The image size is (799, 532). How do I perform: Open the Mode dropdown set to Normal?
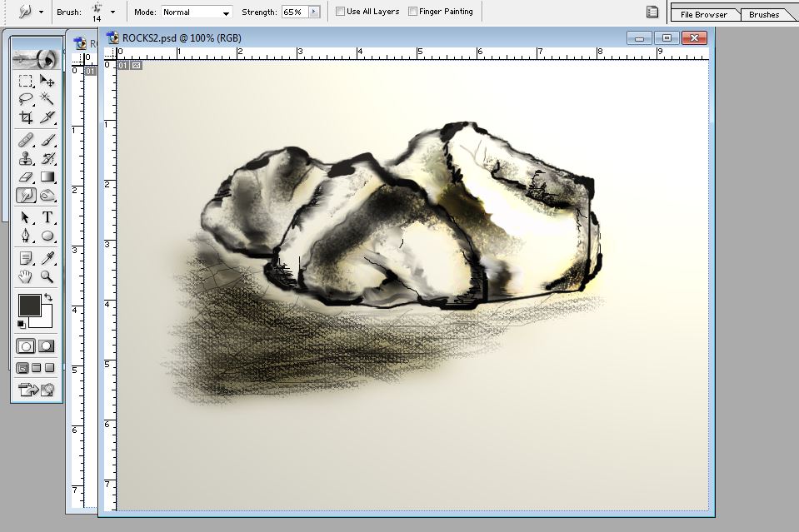tap(196, 12)
